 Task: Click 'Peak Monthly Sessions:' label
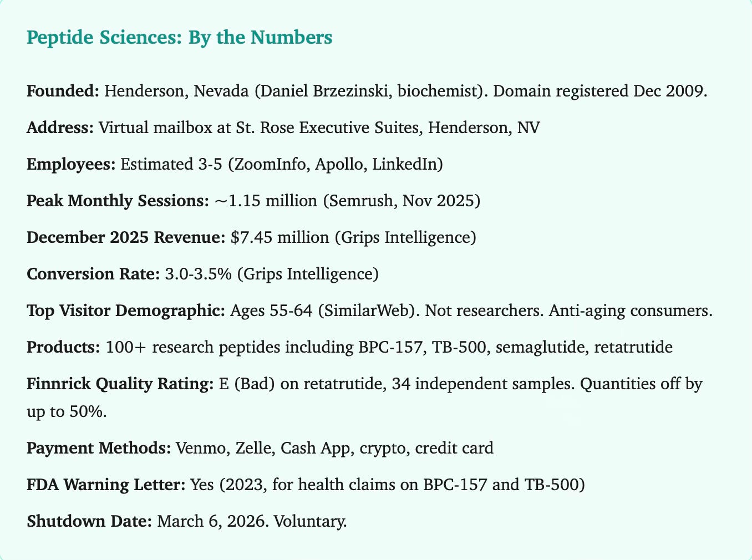coord(118,201)
